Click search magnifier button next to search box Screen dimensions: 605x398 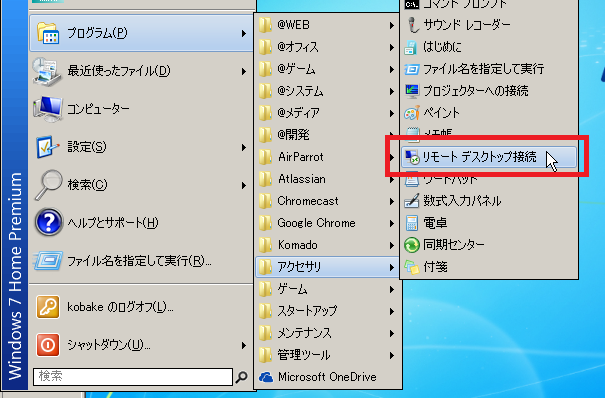242,376
